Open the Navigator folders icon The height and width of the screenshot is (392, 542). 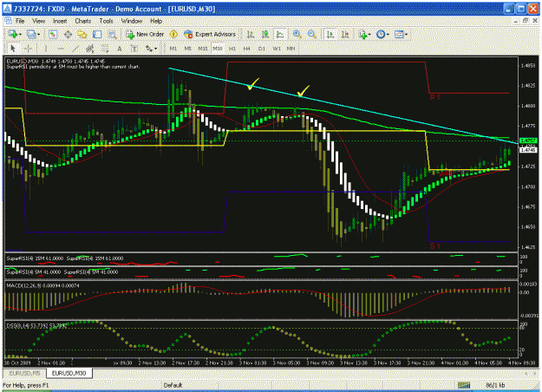point(82,34)
